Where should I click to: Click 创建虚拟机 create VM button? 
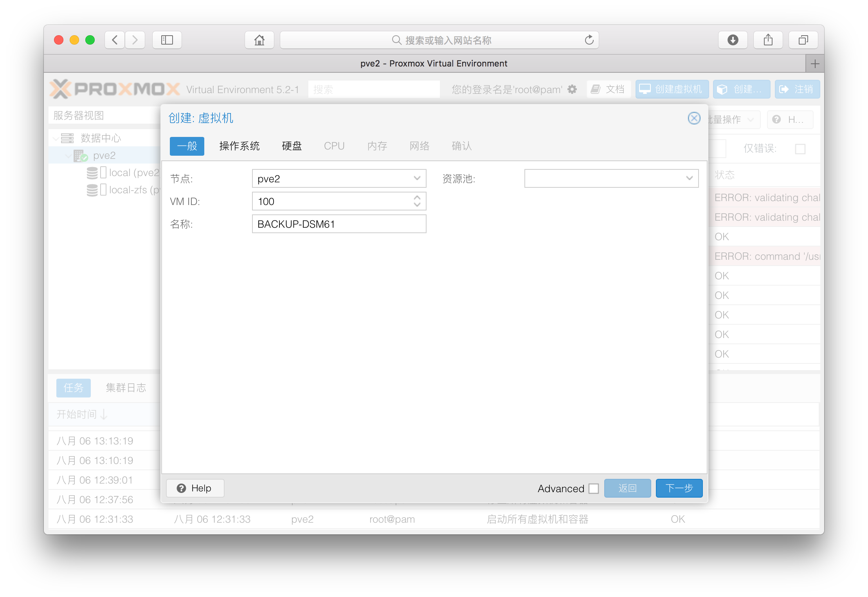pyautogui.click(x=672, y=89)
